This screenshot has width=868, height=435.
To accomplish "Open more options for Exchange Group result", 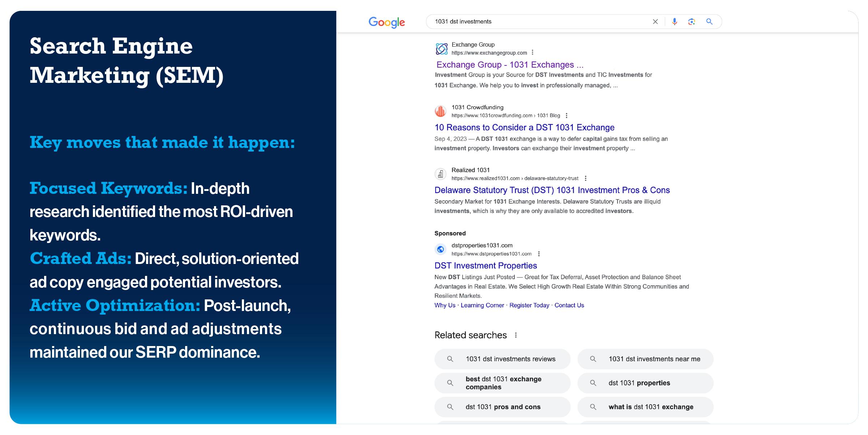I will [x=533, y=53].
